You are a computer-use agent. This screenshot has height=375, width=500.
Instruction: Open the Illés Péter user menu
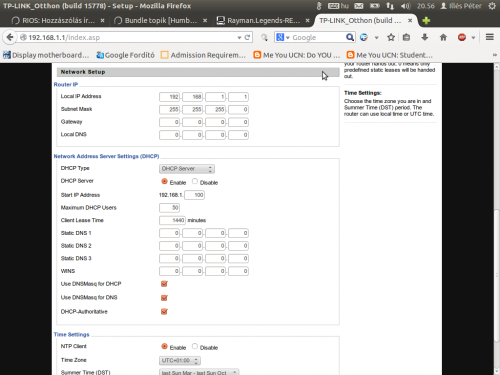[461, 6]
